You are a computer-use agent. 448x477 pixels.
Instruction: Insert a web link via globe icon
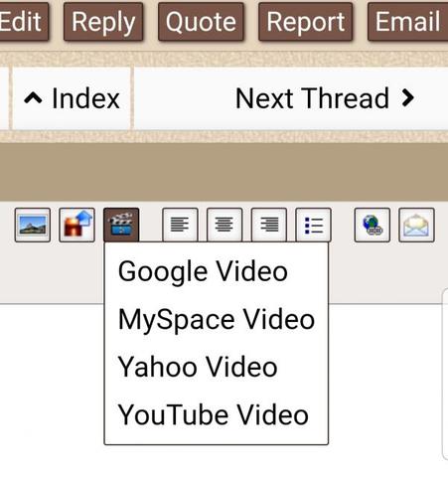pos(373,225)
